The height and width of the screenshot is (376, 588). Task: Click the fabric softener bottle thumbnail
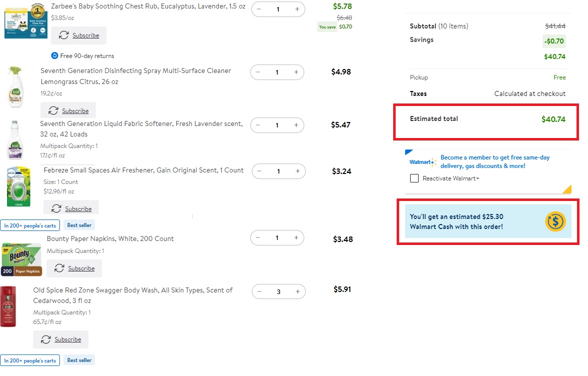(x=15, y=140)
